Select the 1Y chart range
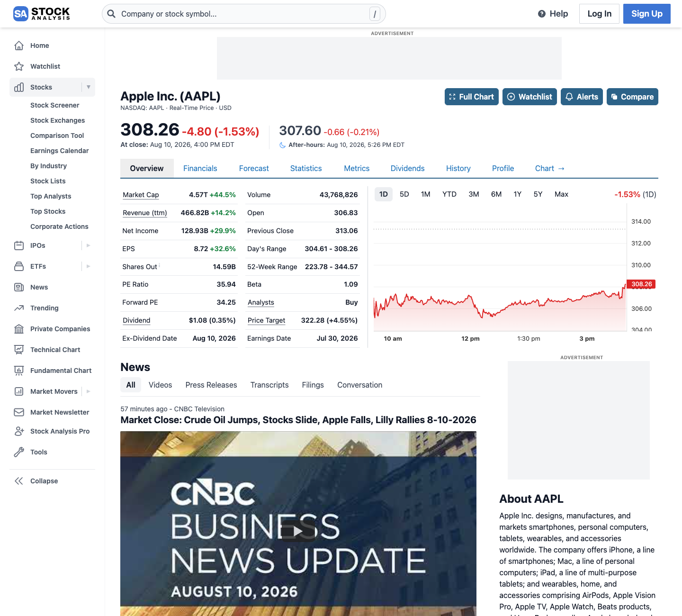682x616 pixels. pyautogui.click(x=518, y=194)
